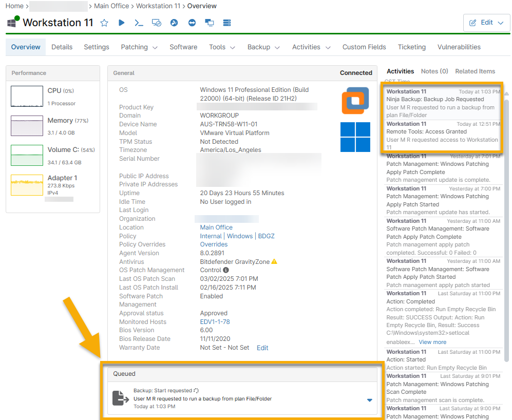Viewport: 512px width, 420px height.
Task: Click the antivirus warning triangle icon
Action: click(274, 261)
